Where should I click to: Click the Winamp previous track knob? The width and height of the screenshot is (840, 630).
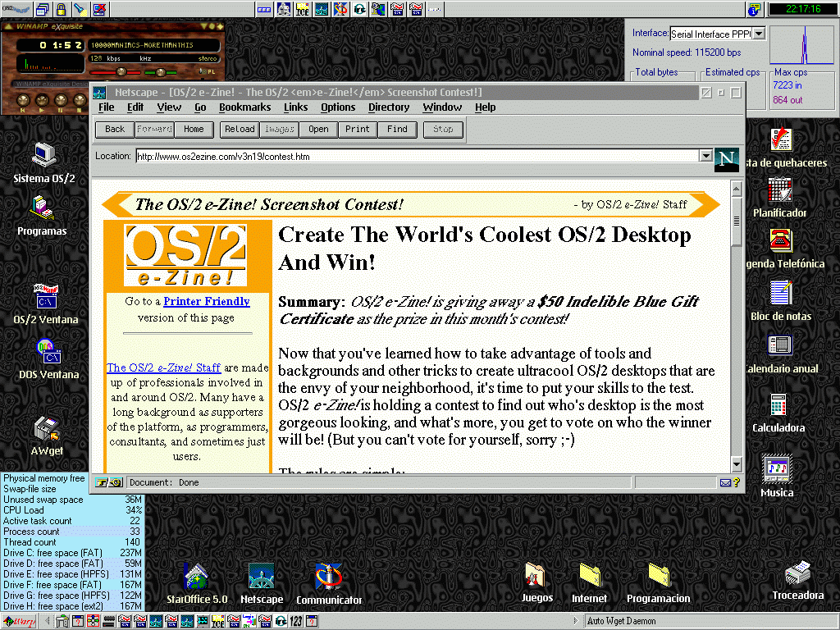[23, 100]
